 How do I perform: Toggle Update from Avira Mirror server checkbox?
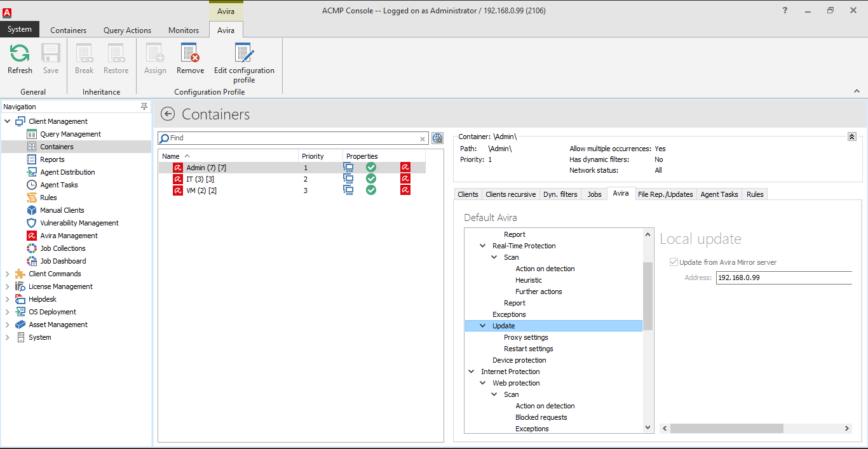coord(674,262)
